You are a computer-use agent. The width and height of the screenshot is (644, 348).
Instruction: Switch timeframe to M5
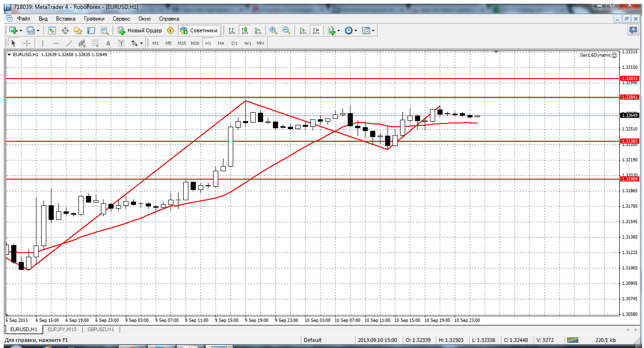(x=169, y=43)
